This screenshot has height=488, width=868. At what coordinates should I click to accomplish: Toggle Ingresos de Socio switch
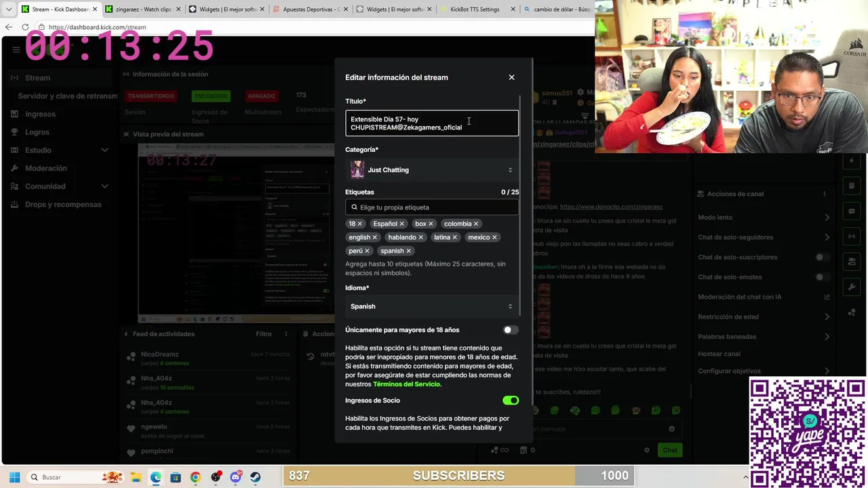click(x=511, y=401)
